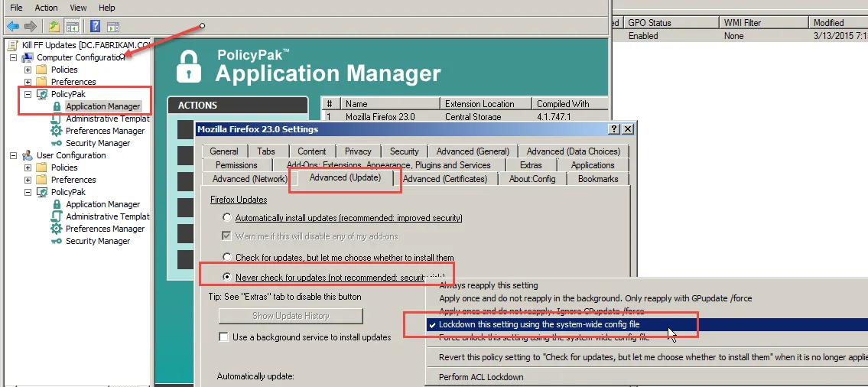Choose Always reapply this setting menu entry
868x387 pixels.
coord(488,285)
